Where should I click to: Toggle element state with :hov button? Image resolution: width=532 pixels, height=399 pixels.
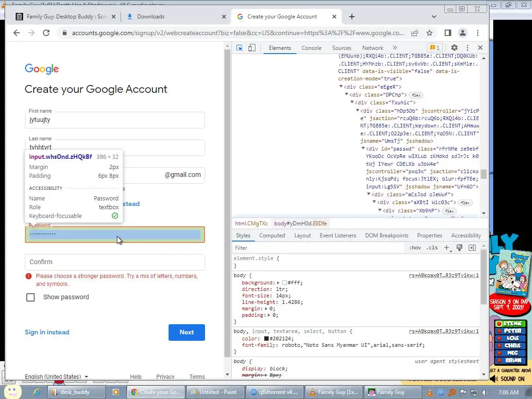click(x=415, y=248)
